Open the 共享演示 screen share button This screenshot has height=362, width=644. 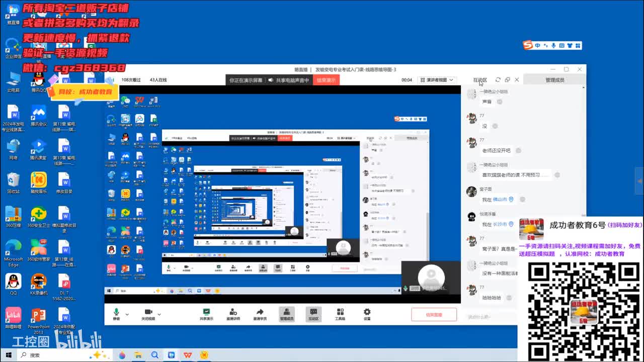[206, 314]
